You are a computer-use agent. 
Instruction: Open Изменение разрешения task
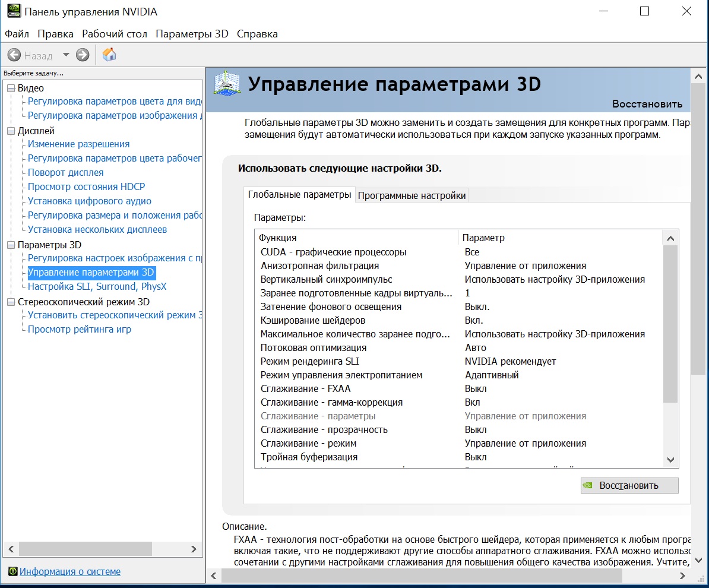click(78, 144)
